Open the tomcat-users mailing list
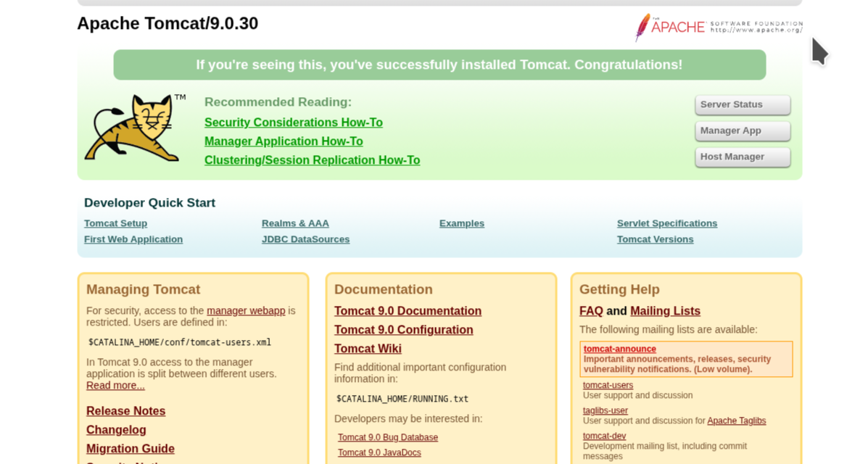868x464 pixels. pyautogui.click(x=608, y=386)
